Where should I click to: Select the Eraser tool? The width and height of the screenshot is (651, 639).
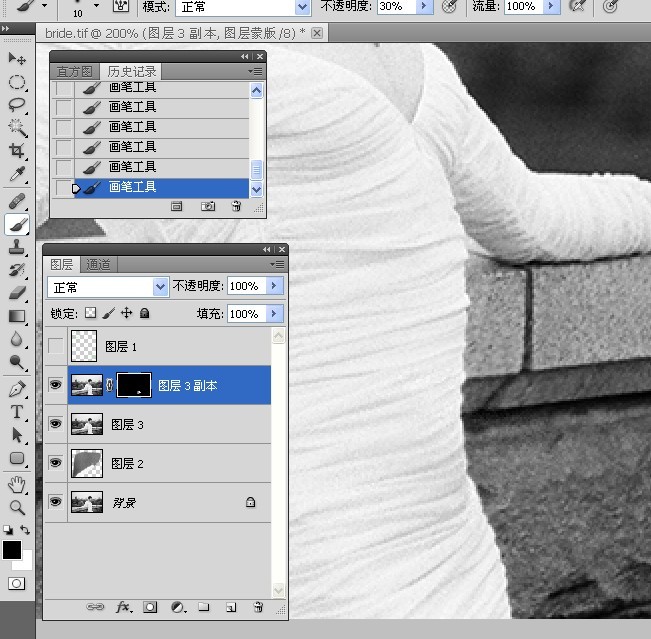(x=17, y=293)
